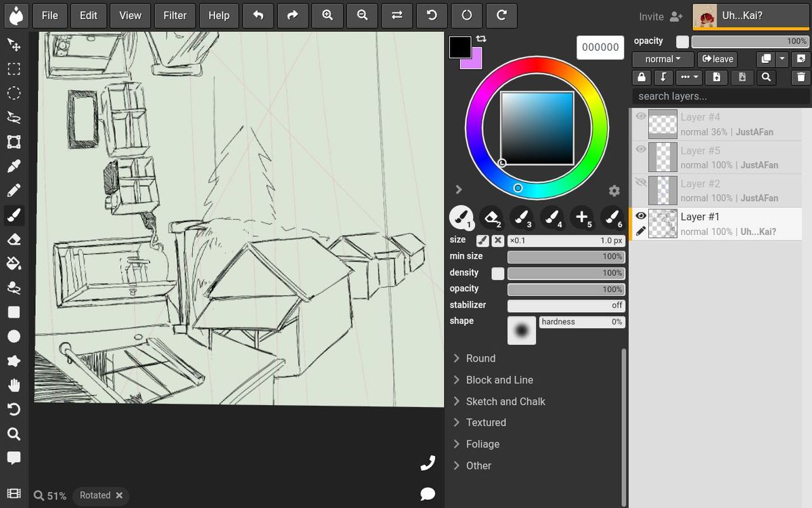This screenshot has height=508, width=812.
Task: Toggle the size X button
Action: pyautogui.click(x=498, y=240)
